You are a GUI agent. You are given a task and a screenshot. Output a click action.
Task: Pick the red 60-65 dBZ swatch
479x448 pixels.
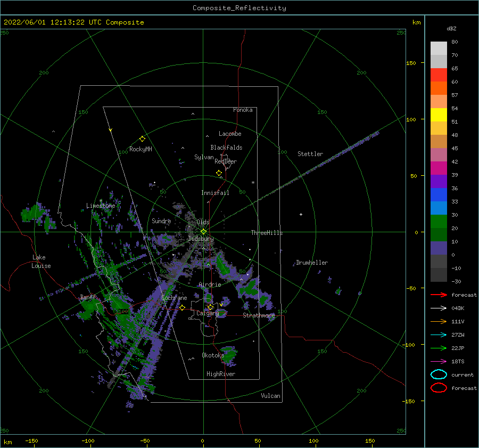click(439, 75)
